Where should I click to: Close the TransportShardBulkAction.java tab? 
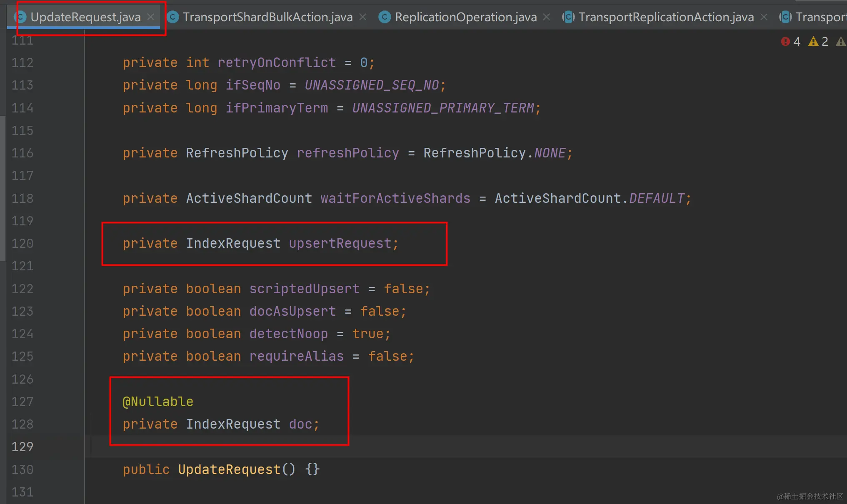point(363,17)
